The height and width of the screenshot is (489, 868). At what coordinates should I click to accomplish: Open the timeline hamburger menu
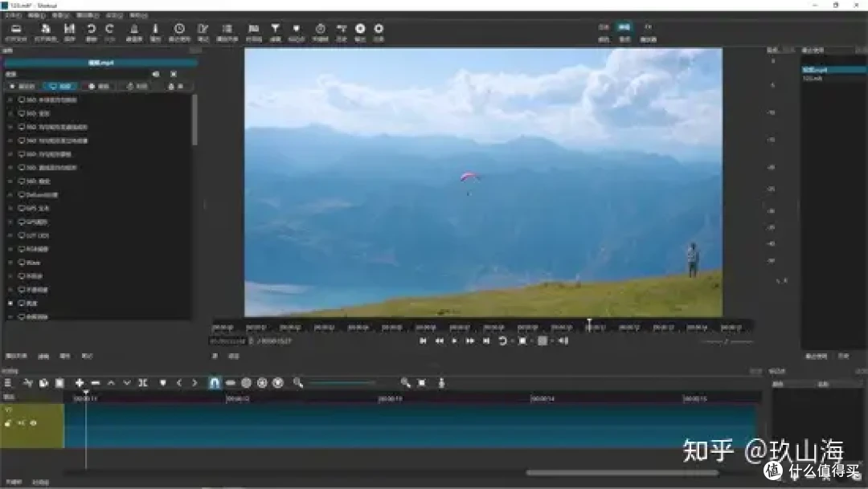pyautogui.click(x=8, y=383)
